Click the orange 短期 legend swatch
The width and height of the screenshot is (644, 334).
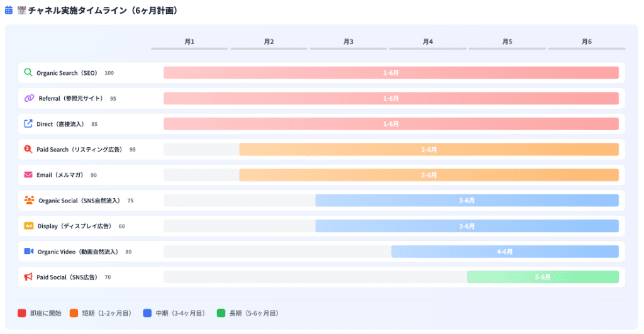[74, 313]
